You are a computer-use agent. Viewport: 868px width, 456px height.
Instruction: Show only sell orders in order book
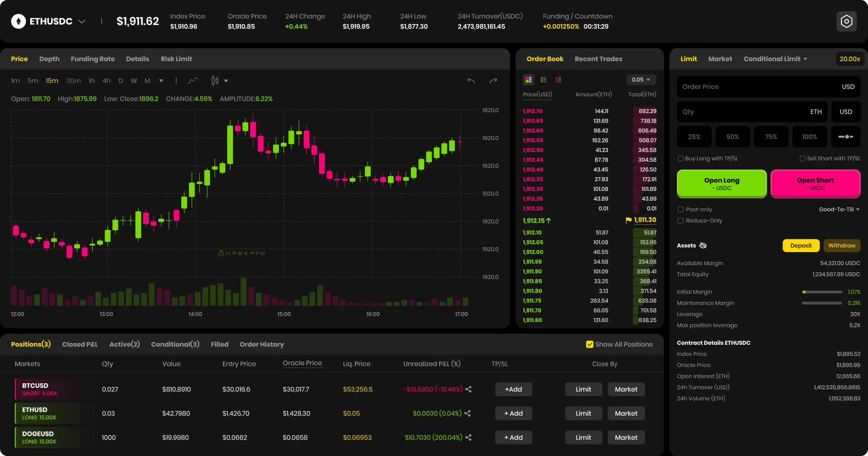pos(558,79)
